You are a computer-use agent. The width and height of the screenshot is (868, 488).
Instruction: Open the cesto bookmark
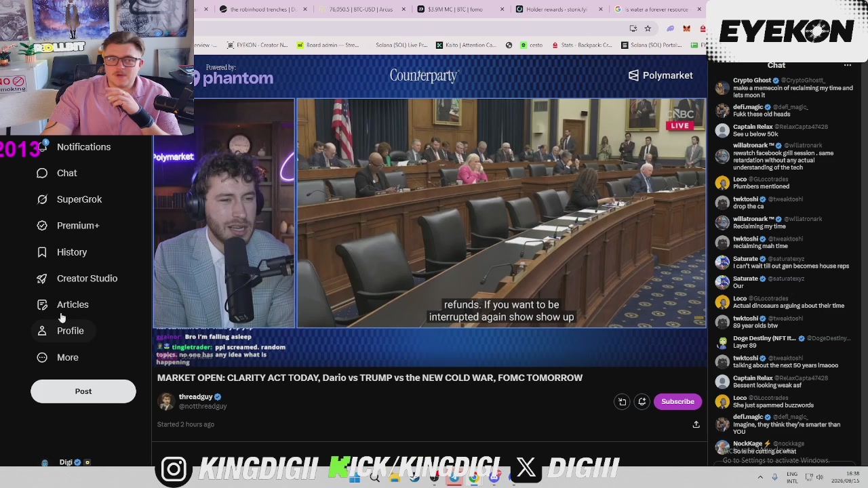pos(532,45)
